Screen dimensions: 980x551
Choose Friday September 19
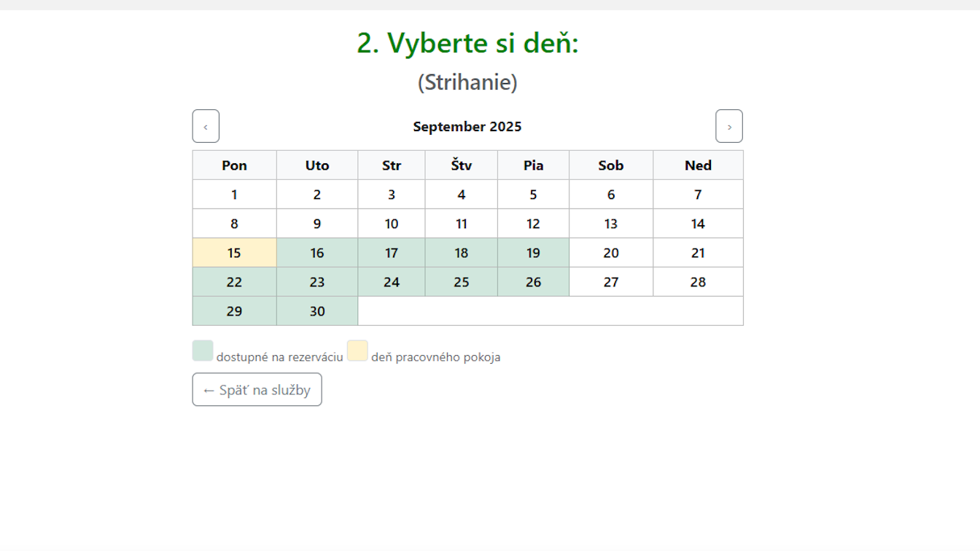[x=533, y=253]
